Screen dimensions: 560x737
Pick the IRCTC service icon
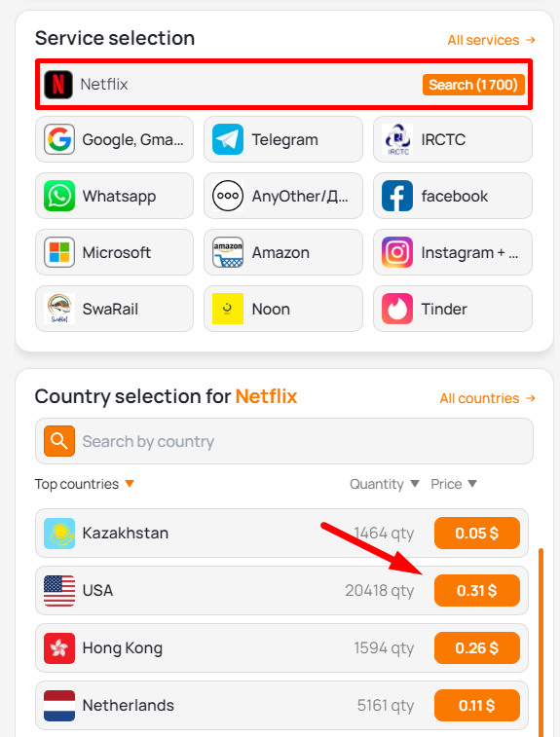tap(397, 139)
